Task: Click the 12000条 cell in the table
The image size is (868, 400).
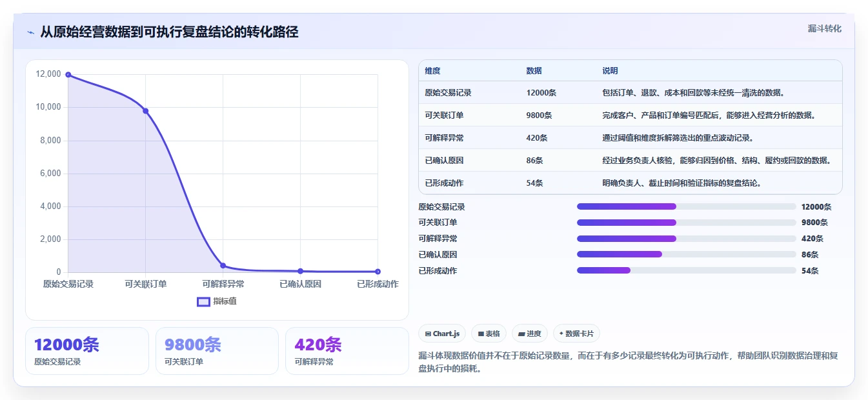Action: click(541, 92)
